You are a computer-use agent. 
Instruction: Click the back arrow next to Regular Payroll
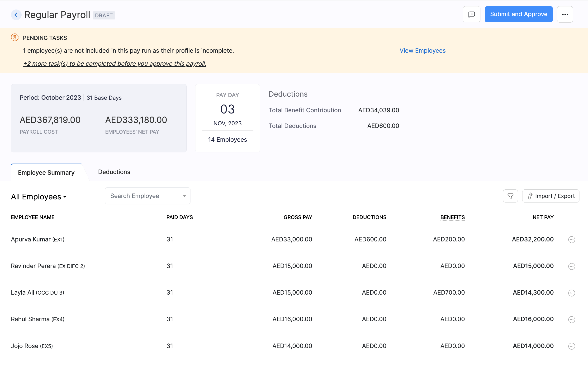point(16,14)
